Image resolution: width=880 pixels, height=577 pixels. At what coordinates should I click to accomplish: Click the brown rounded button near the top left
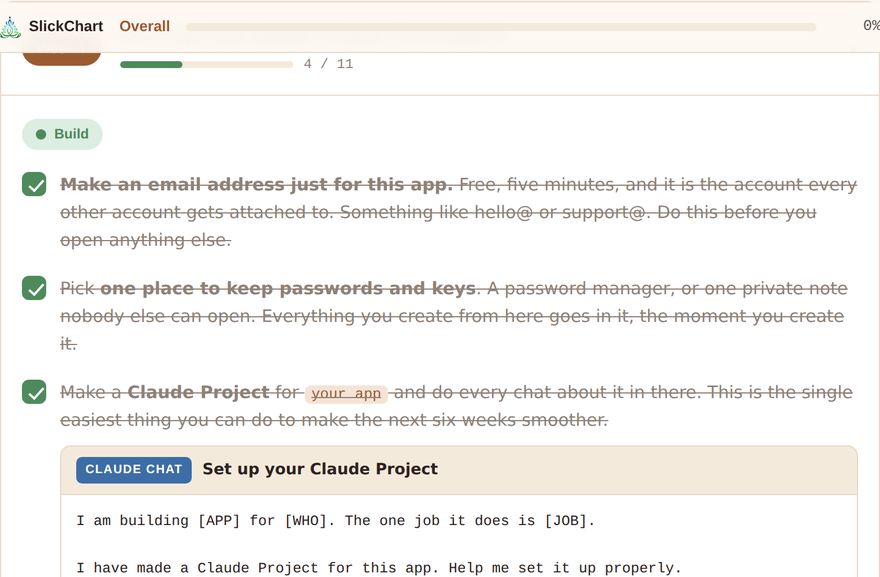pos(62,58)
